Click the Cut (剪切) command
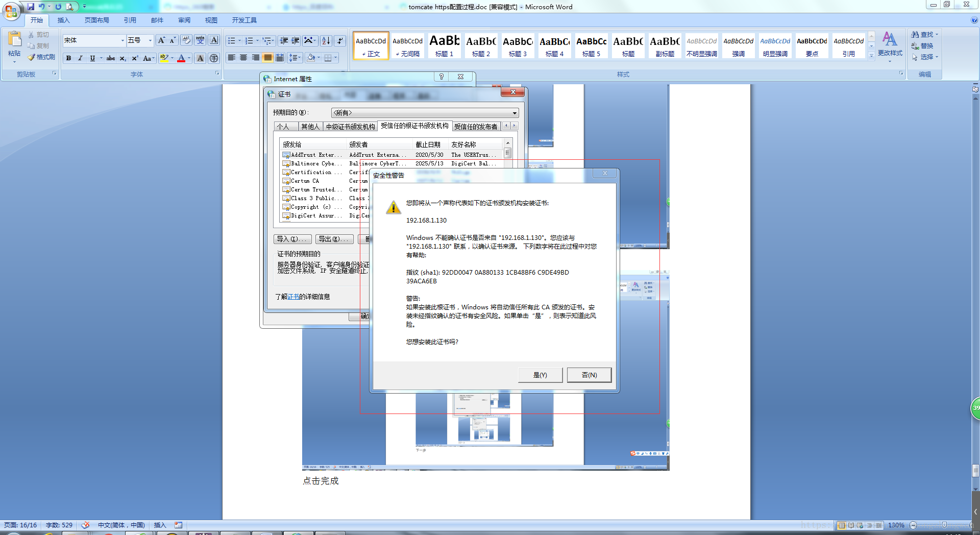The image size is (980, 535). [x=39, y=35]
